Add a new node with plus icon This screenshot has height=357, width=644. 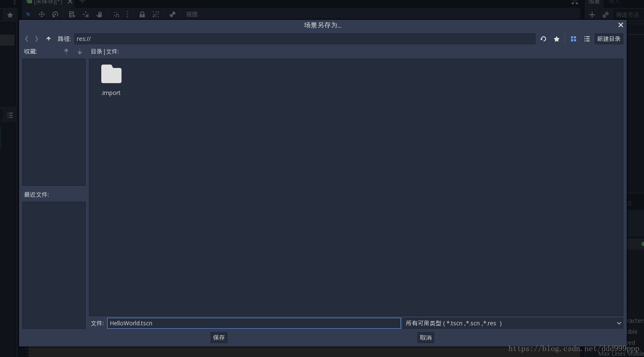[592, 15]
